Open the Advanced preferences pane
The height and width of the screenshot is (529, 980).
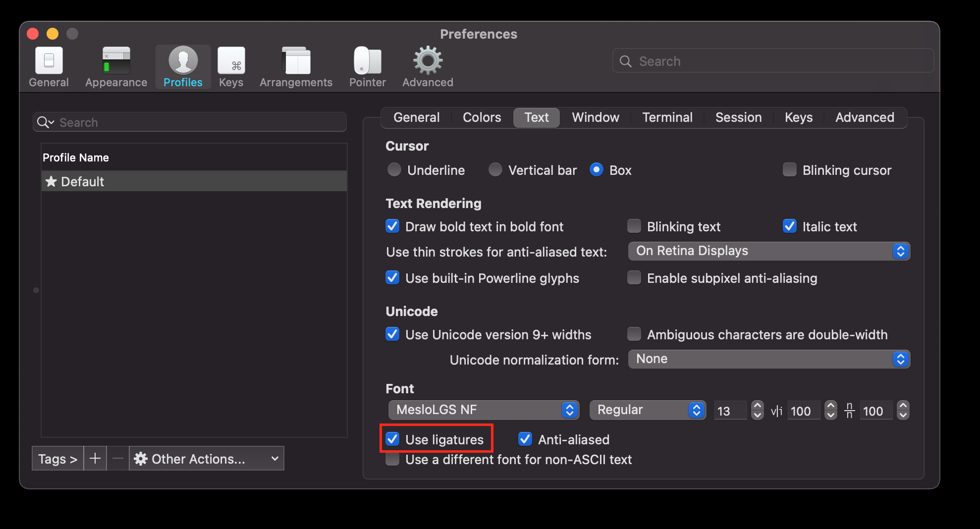(x=427, y=66)
